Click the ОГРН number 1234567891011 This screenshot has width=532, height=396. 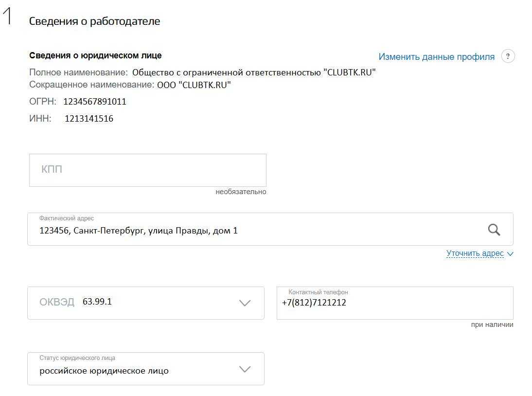tap(95, 102)
